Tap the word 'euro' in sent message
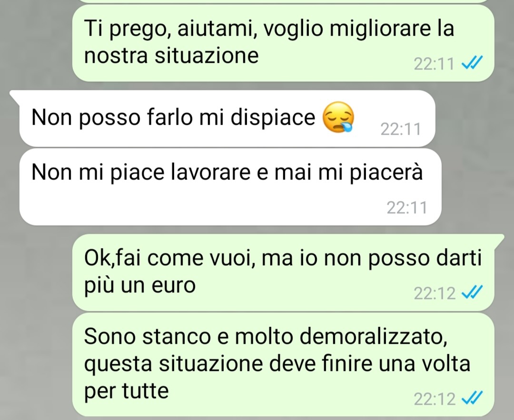The image size is (514, 420). click(x=173, y=285)
